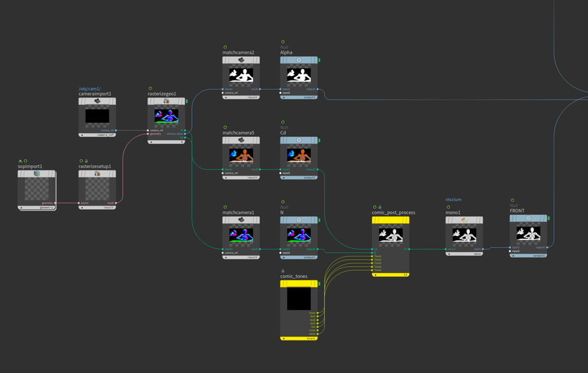This screenshot has width=588, height=373.
Task: Click the ntsclum label above mono1
Action: [x=454, y=200]
